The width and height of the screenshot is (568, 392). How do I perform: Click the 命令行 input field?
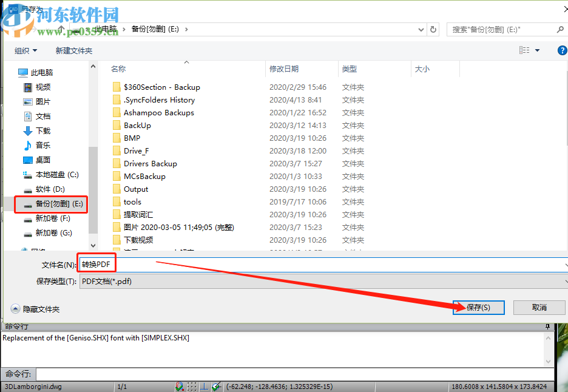pos(295,374)
